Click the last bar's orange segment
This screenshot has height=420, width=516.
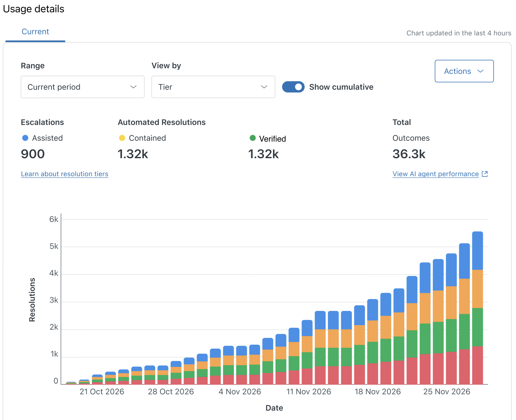pyautogui.click(x=477, y=289)
